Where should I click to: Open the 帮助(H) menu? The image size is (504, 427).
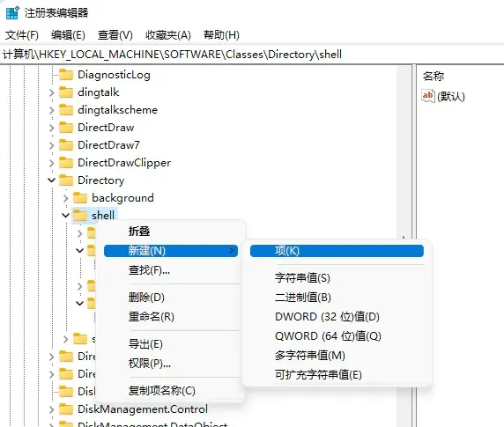(x=221, y=35)
